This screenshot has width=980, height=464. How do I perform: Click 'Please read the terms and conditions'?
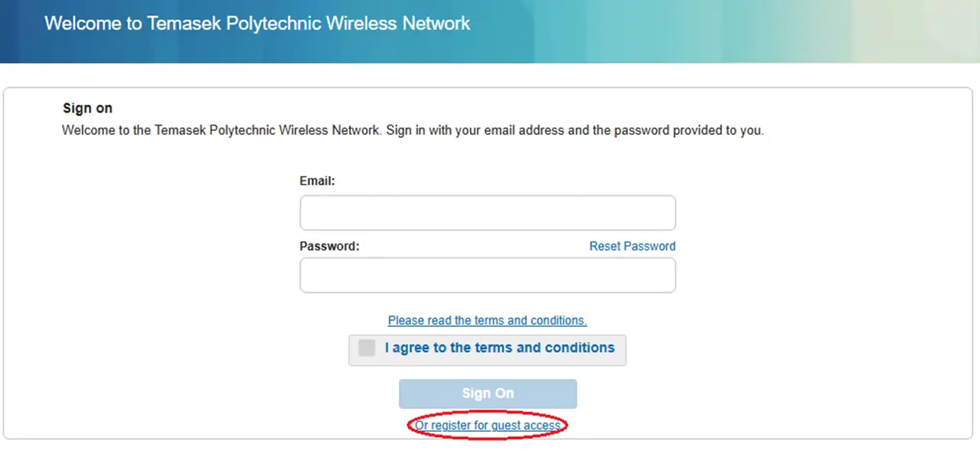(487, 320)
